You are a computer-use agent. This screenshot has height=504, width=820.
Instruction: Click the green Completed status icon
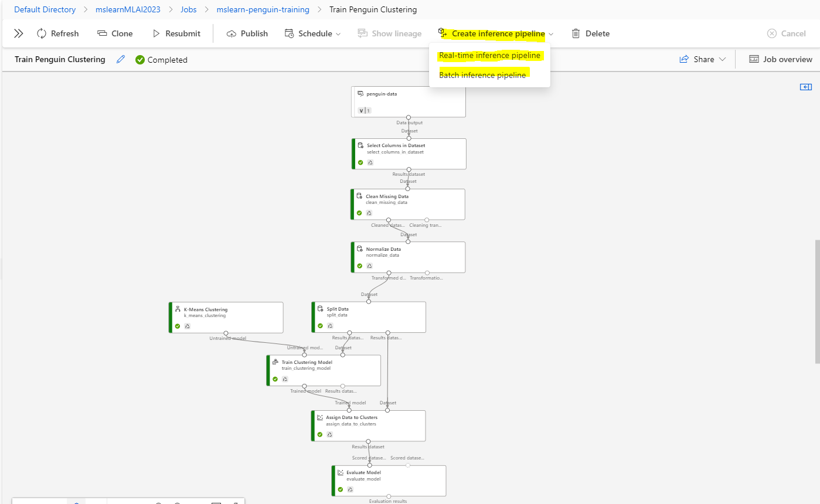click(140, 60)
